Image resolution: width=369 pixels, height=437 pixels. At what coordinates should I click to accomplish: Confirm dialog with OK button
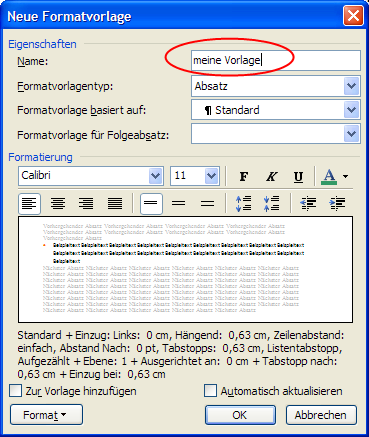(240, 415)
